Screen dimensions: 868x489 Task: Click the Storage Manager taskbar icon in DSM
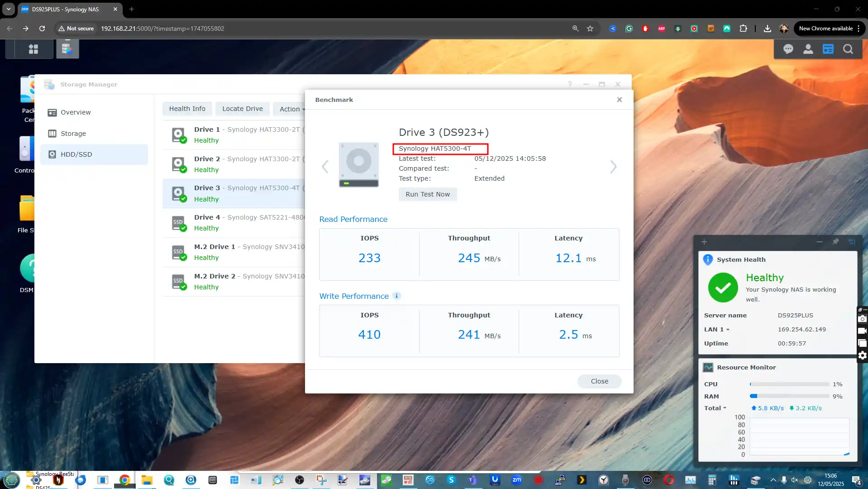pos(67,48)
